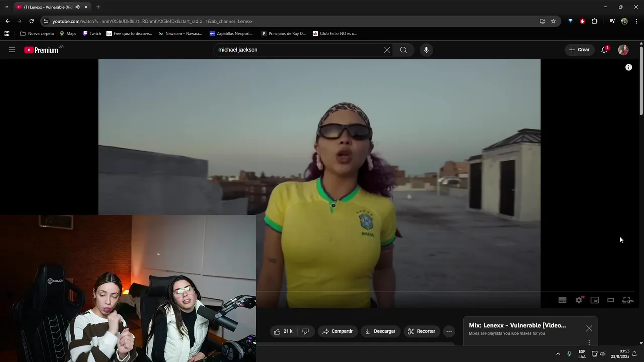This screenshot has height=362, width=644.
Task: Download video with Descargar button
Action: coord(380,331)
